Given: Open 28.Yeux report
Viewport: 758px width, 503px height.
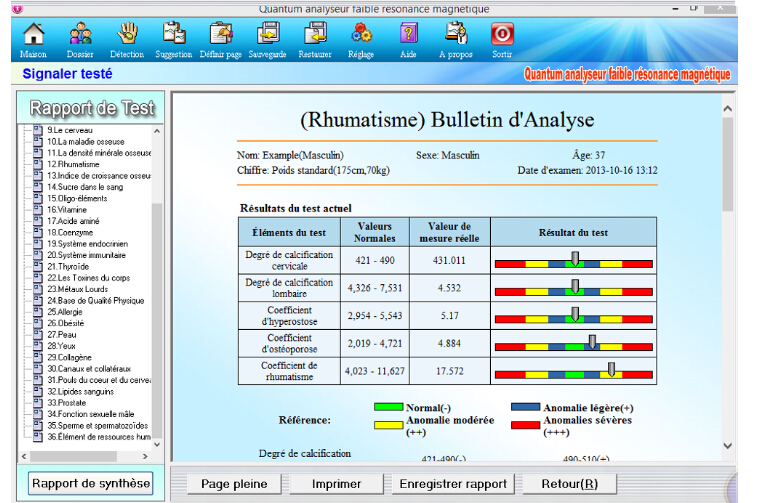Looking at the screenshot, I should pos(61,346).
